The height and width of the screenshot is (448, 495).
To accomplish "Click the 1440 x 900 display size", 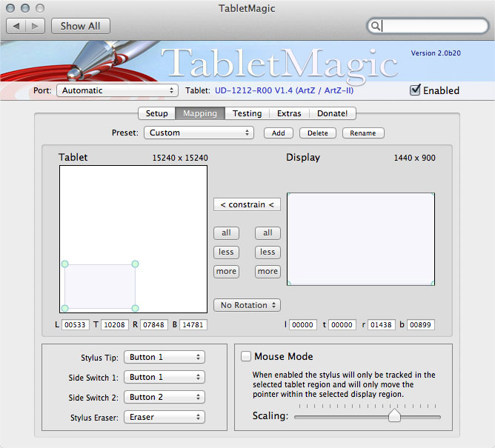I will [x=414, y=158].
